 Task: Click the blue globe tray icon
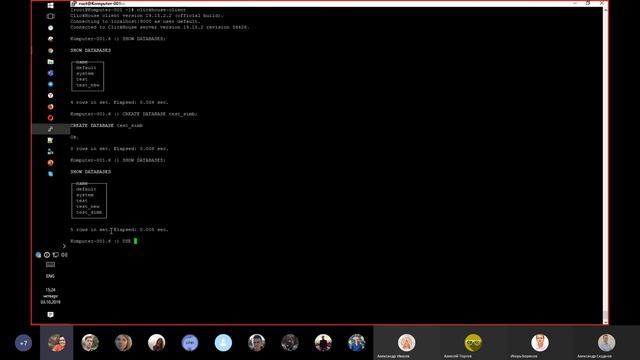(x=38, y=255)
